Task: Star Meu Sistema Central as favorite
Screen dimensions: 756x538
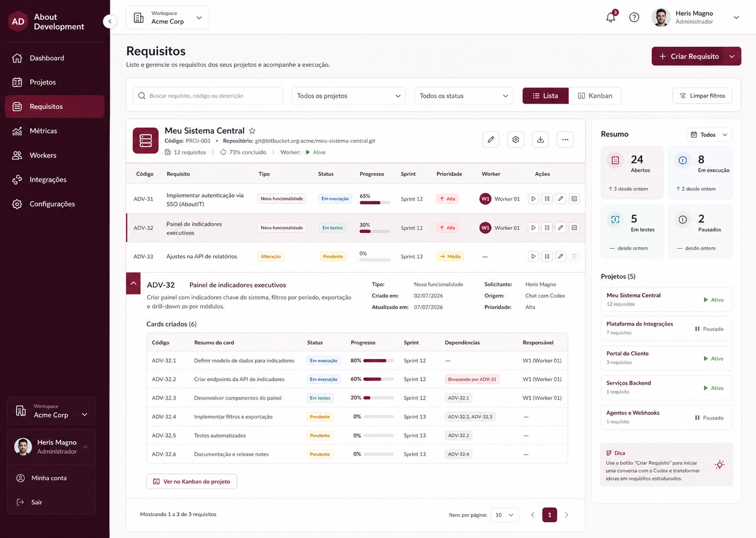Action: point(252,131)
